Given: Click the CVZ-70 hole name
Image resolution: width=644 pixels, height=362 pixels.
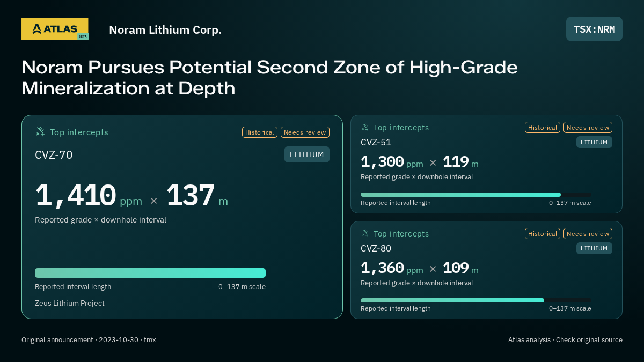Looking at the screenshot, I should point(54,155).
